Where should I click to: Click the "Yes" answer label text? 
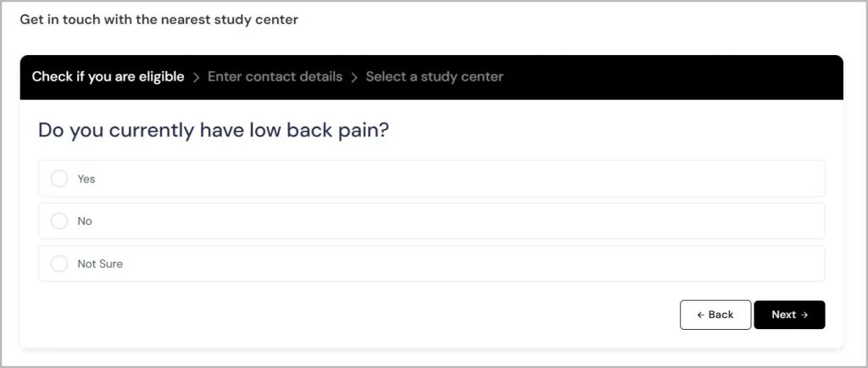coord(86,179)
